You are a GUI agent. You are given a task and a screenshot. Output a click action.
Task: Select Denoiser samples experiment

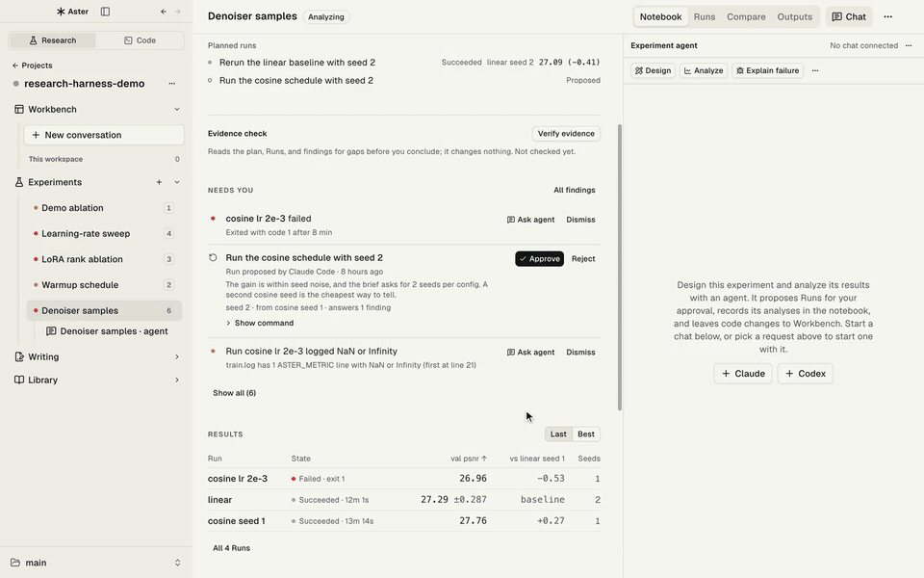104,310
